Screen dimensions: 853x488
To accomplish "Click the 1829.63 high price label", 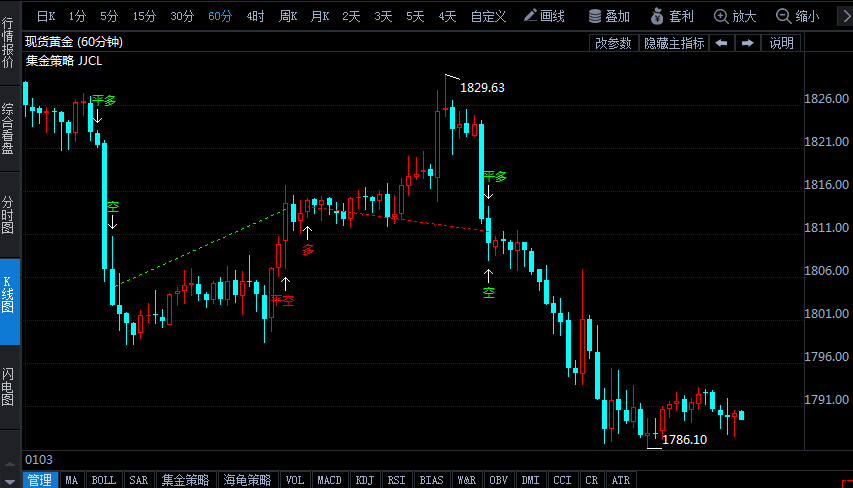I will tap(482, 88).
